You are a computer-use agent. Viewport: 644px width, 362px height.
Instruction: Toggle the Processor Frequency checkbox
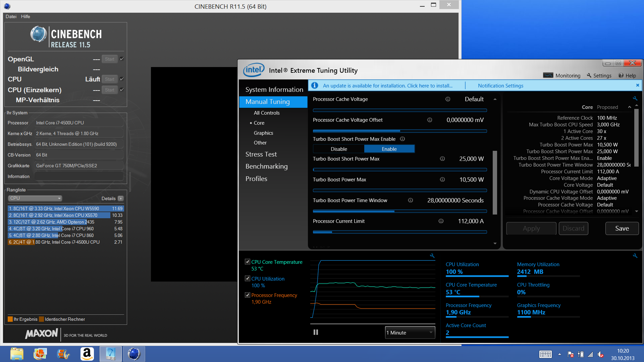click(248, 295)
